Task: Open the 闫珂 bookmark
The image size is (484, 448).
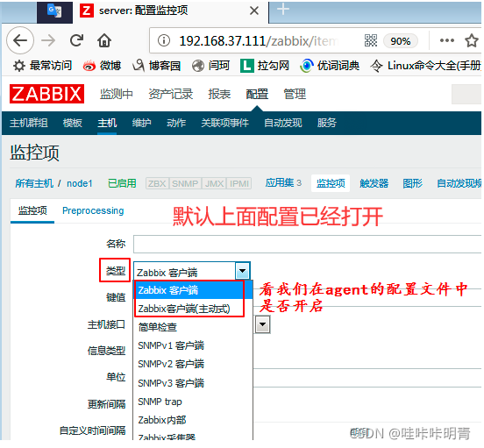Action: (210, 66)
